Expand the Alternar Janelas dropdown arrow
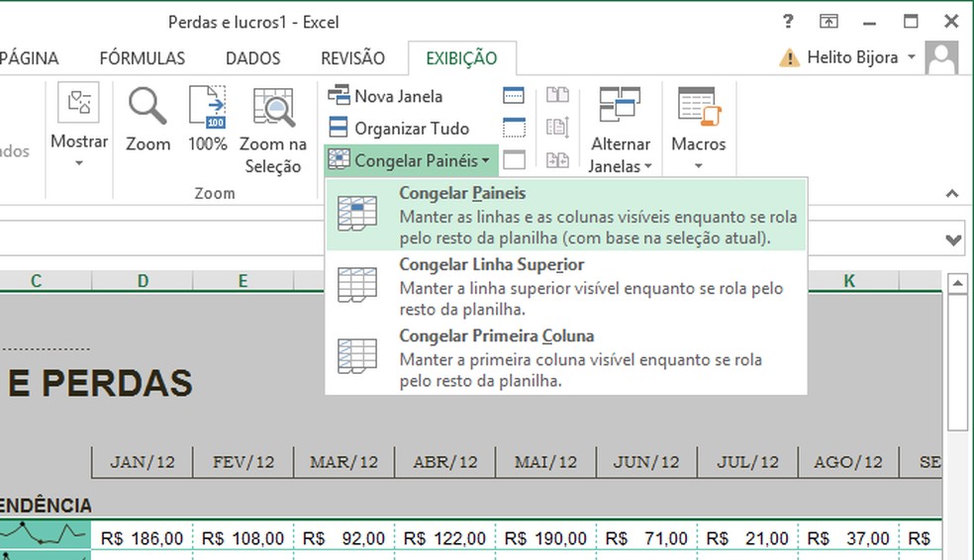This screenshot has width=974, height=560. (x=648, y=166)
